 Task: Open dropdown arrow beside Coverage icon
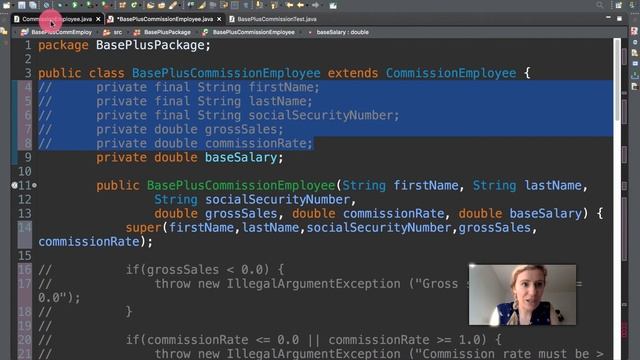coord(96,6)
